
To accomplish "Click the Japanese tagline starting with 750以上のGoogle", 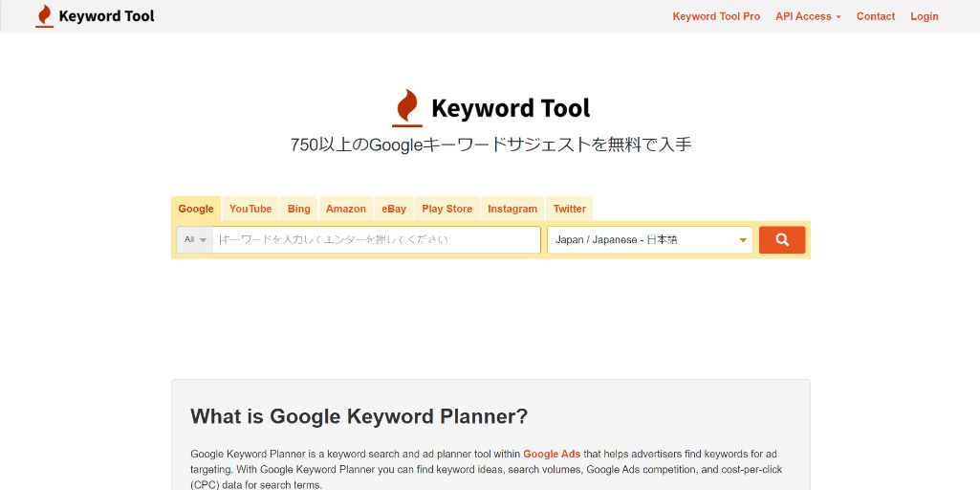I will (x=491, y=145).
